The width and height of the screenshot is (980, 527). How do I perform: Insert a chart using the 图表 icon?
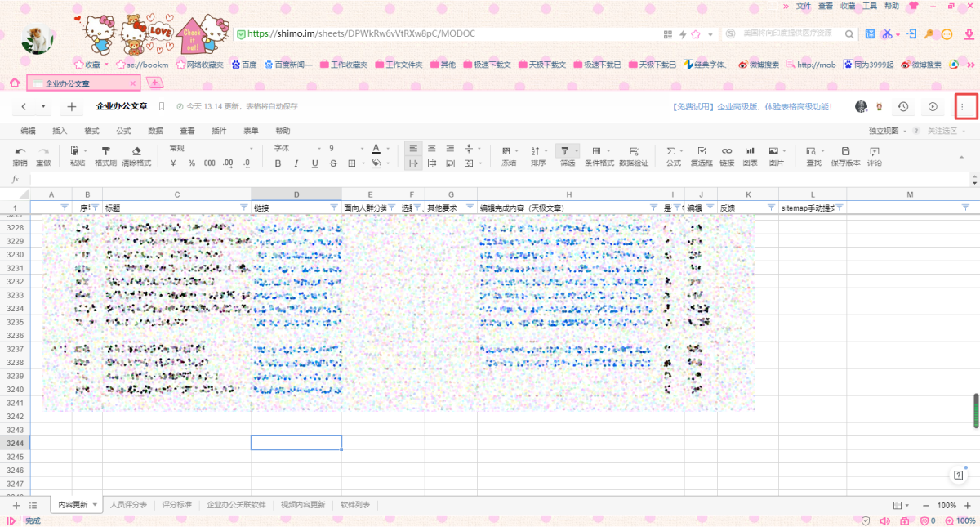[x=750, y=151]
